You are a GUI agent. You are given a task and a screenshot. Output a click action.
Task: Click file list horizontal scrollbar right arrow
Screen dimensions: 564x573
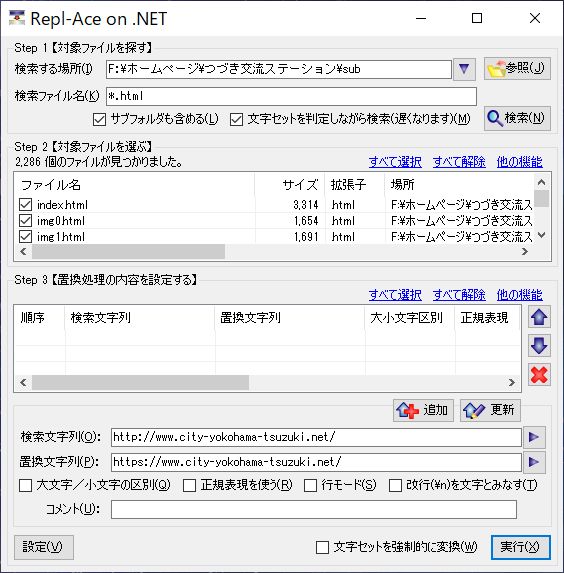[x=525, y=251]
